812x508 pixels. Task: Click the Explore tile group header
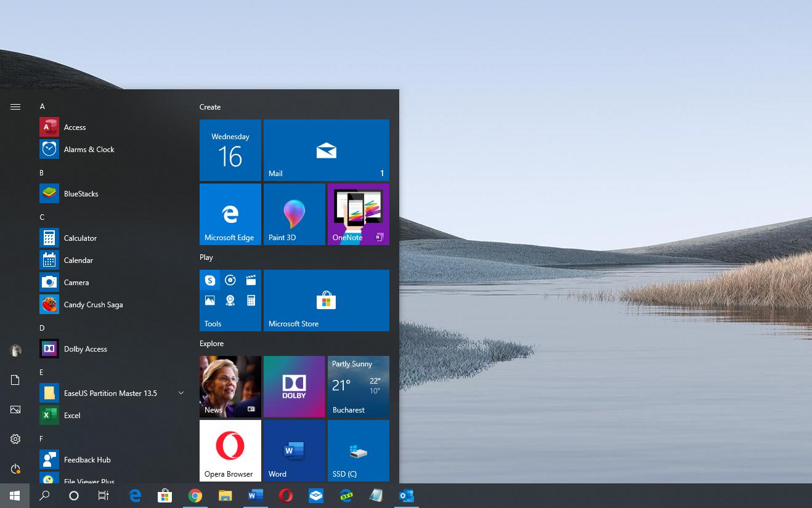tap(212, 344)
